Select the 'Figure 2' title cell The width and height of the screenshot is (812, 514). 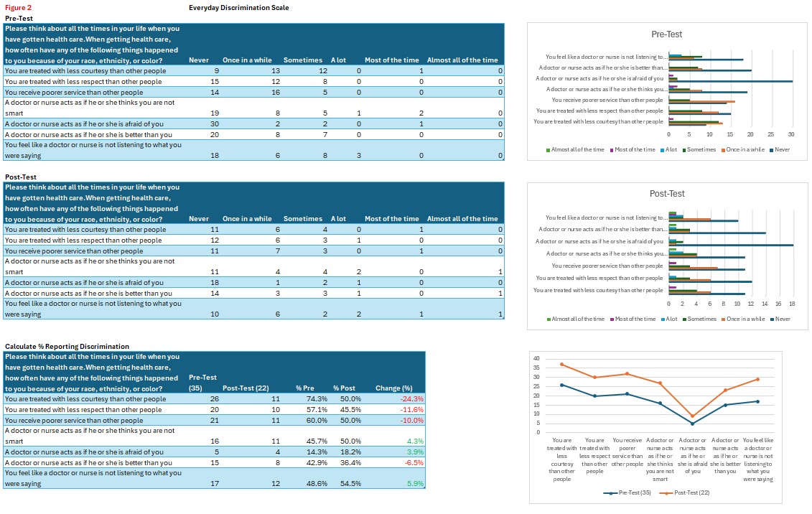[x=18, y=7]
